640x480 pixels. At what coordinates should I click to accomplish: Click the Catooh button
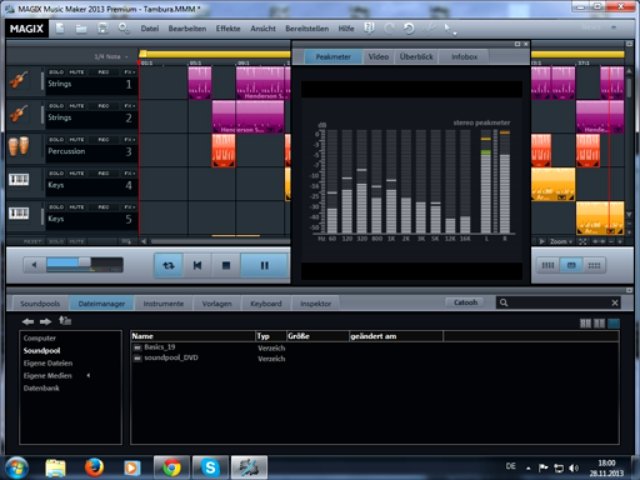[466, 302]
